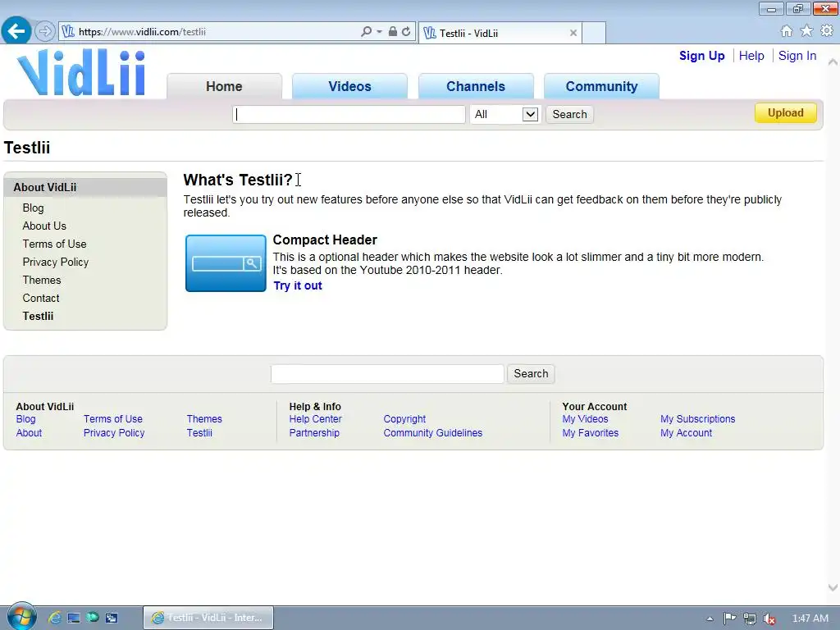Image resolution: width=840 pixels, height=630 pixels.
Task: Click page scrollbar down arrow
Action: click(833, 587)
